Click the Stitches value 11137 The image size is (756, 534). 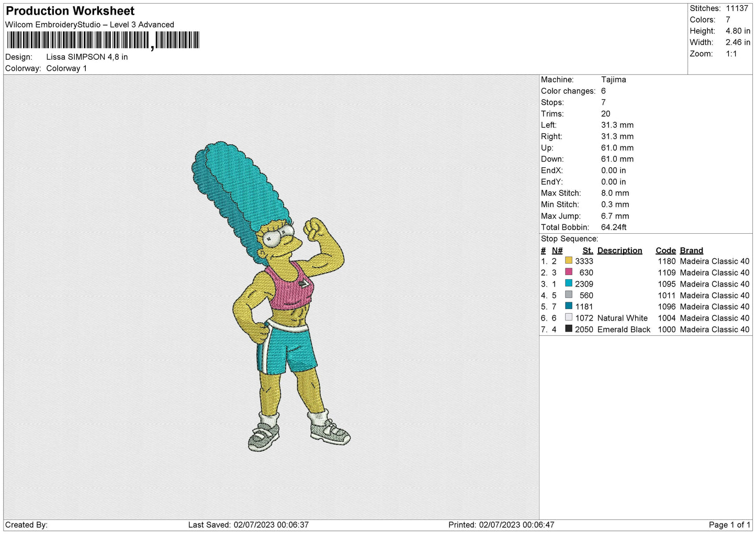(x=737, y=8)
